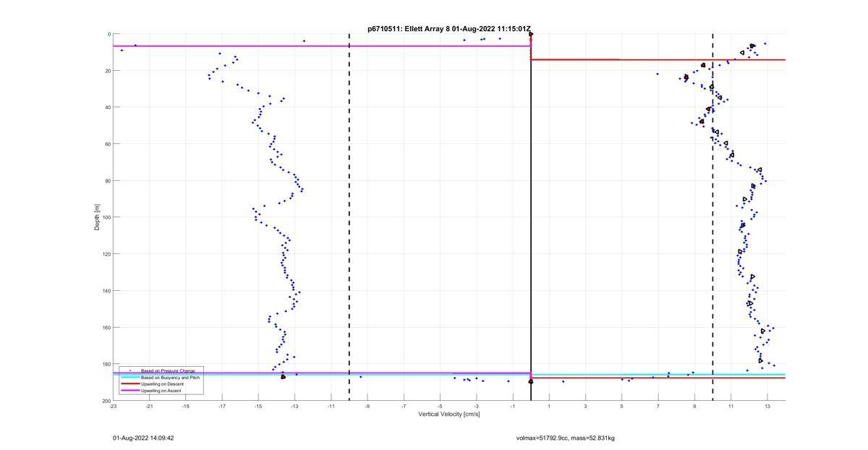The width and height of the screenshot is (868, 450).
Task: Click the black marker at bottom of zero-velocity line
Action: point(531,381)
